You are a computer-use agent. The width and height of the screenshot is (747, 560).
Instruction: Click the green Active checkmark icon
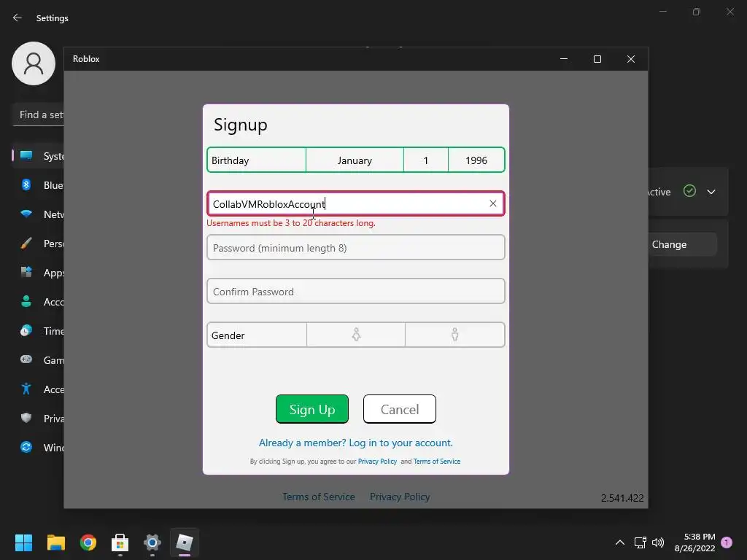tap(689, 191)
